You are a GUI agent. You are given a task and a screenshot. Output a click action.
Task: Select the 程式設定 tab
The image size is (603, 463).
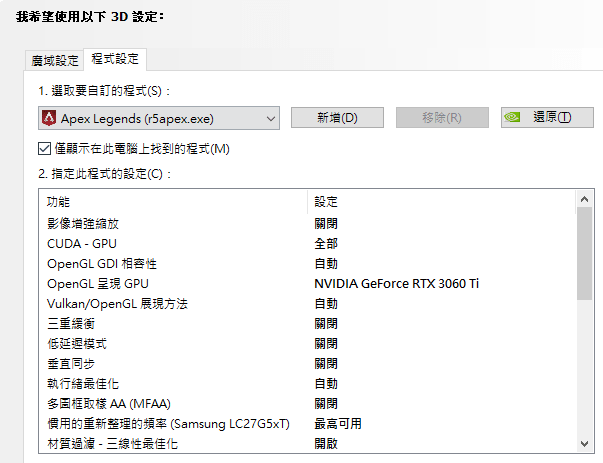115,59
